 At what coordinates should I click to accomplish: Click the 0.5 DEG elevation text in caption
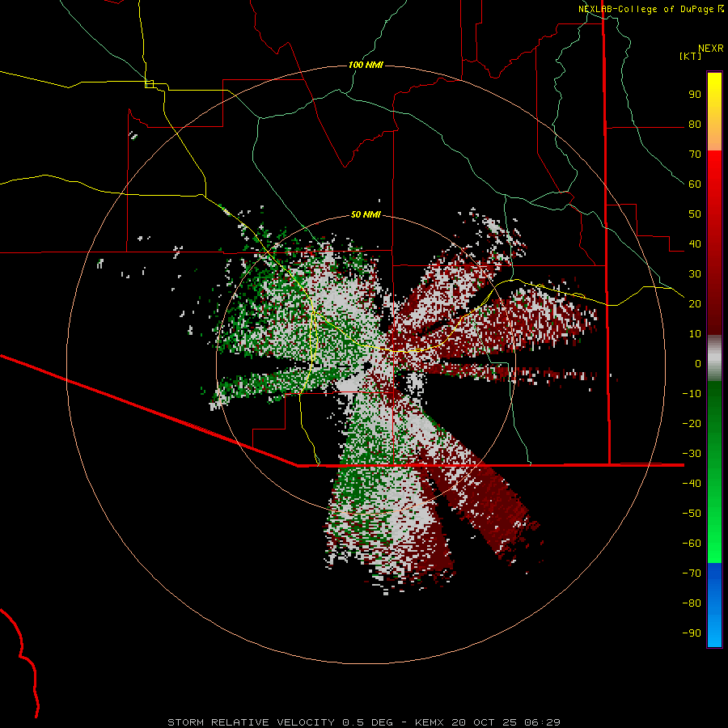click(x=367, y=722)
